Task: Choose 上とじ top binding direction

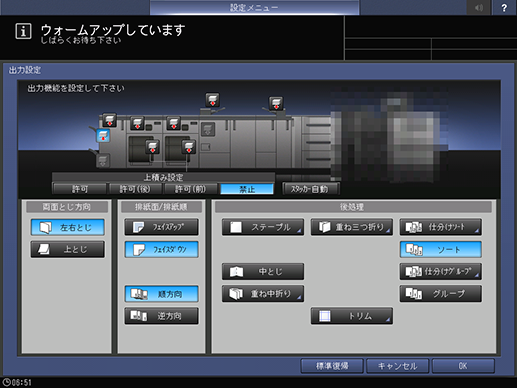Action: click(x=68, y=249)
